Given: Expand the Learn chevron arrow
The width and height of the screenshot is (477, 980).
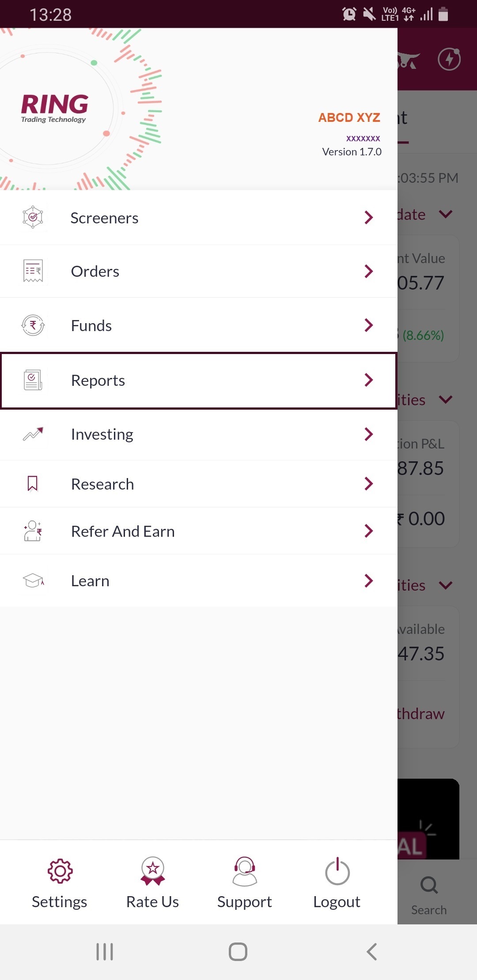Looking at the screenshot, I should pos(369,580).
